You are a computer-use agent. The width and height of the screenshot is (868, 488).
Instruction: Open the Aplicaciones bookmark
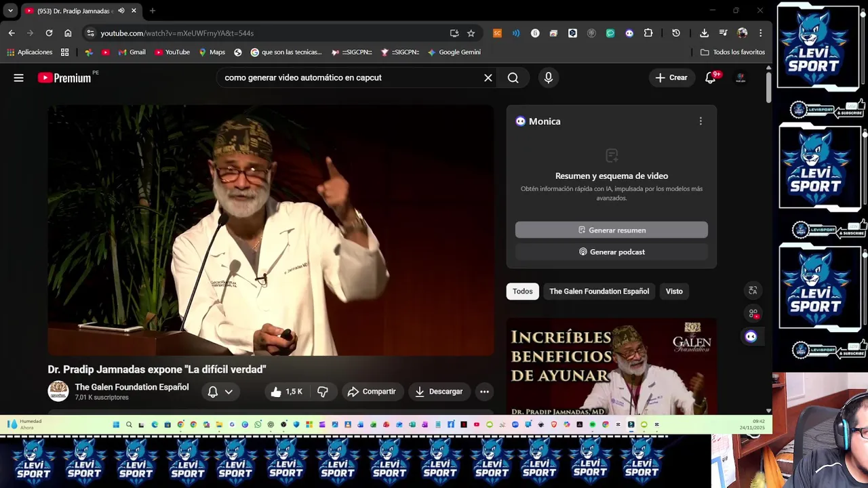point(29,52)
